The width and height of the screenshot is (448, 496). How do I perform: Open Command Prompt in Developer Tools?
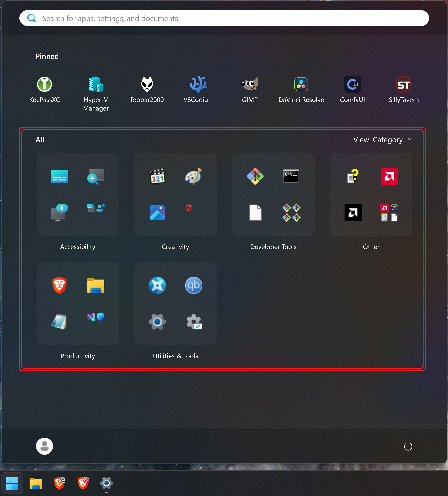click(291, 176)
